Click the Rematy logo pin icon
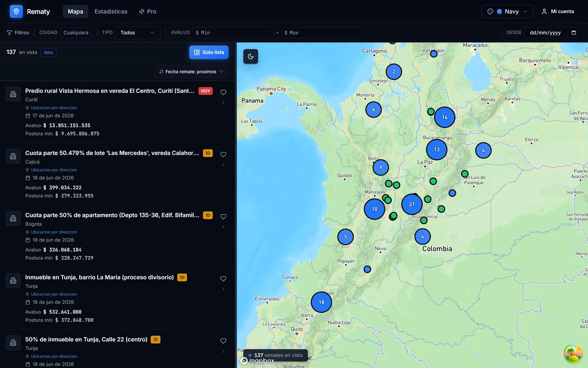588x368 pixels. coord(16,11)
